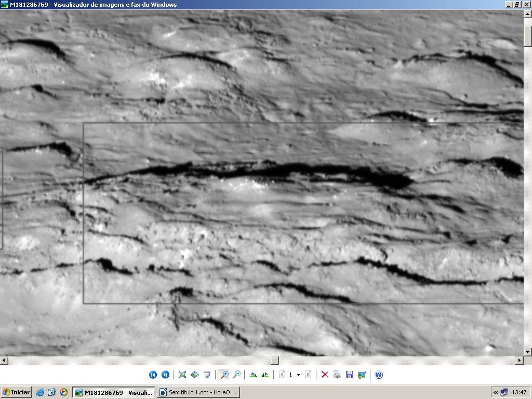This screenshot has height=399, width=532.
Task: Rotate image counterclockwise
Action: coord(265,375)
